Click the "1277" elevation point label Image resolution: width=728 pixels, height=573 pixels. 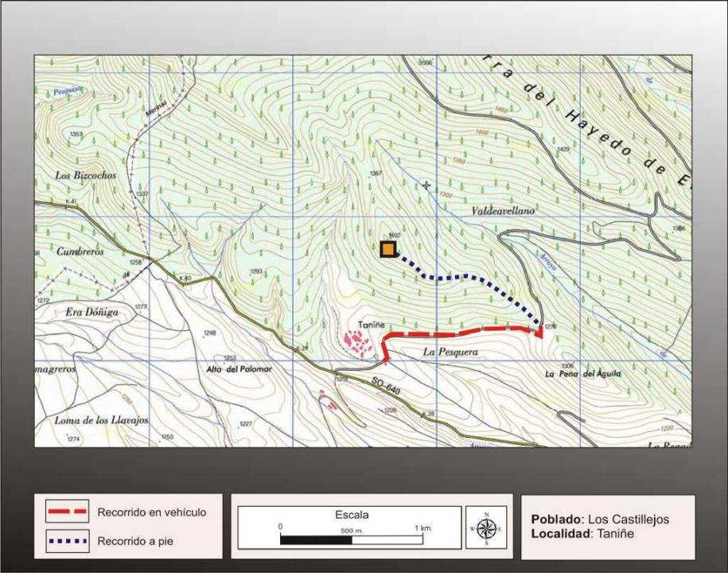[x=141, y=307]
